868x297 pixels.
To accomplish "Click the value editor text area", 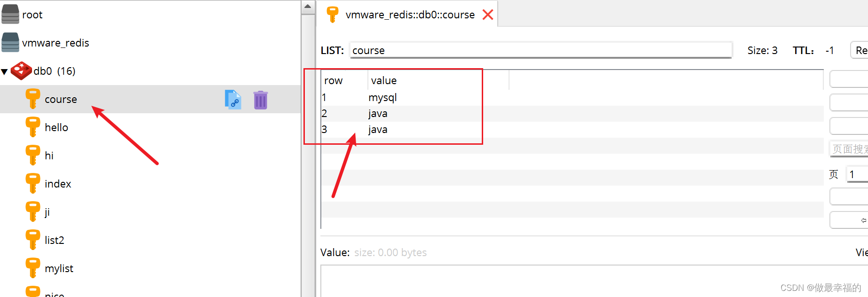I will tap(594, 281).
